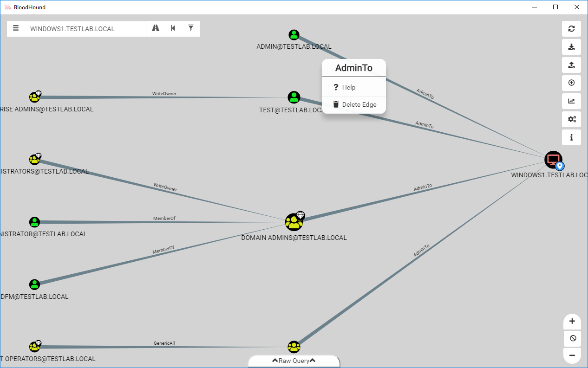The height and width of the screenshot is (368, 588).
Task: Click AdminTo label on TEST user's edge
Action: pos(425,125)
